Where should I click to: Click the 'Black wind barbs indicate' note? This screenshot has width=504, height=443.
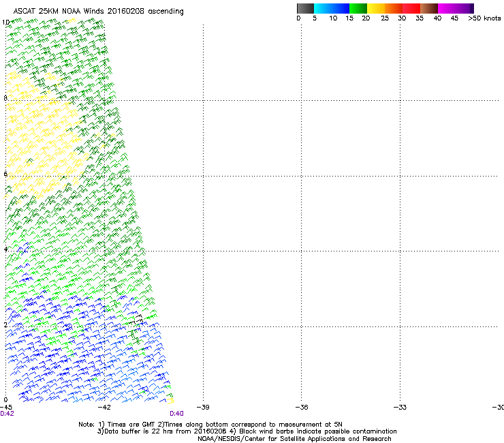click(x=313, y=431)
